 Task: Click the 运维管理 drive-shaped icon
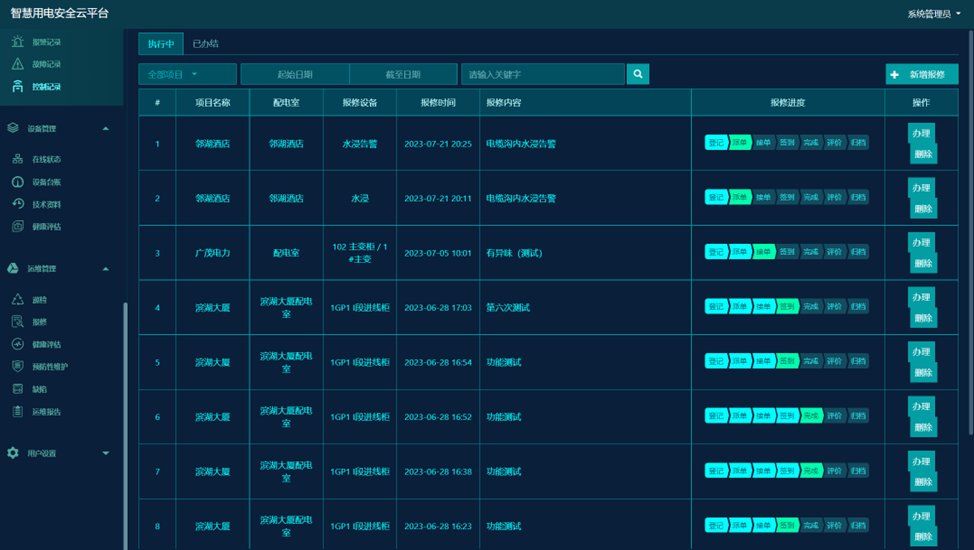(x=12, y=268)
